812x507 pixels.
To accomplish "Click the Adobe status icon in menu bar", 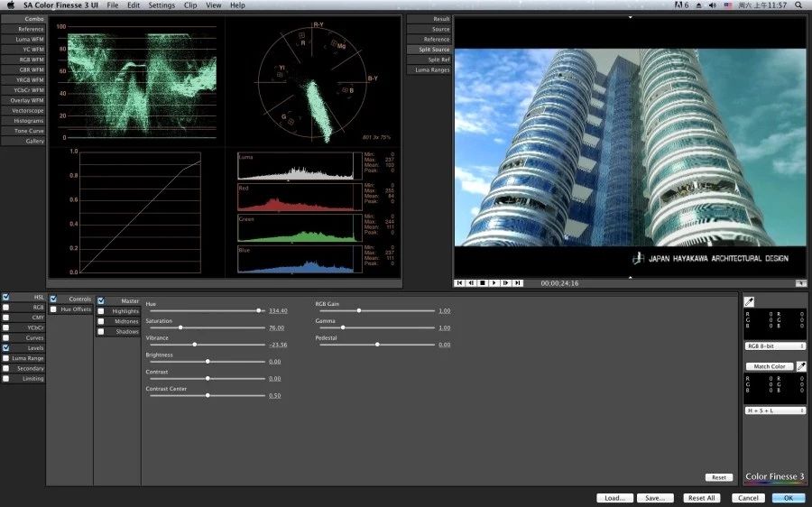I will [681, 5].
